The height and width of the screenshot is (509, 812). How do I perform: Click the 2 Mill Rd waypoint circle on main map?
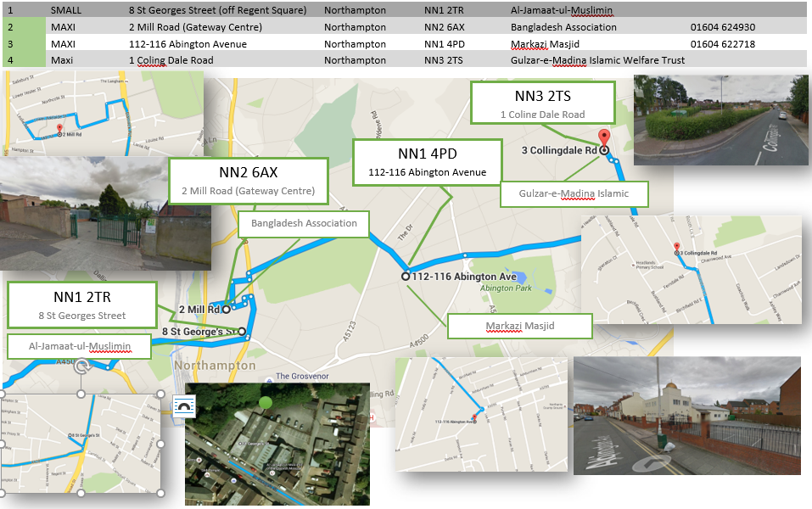coord(226,310)
